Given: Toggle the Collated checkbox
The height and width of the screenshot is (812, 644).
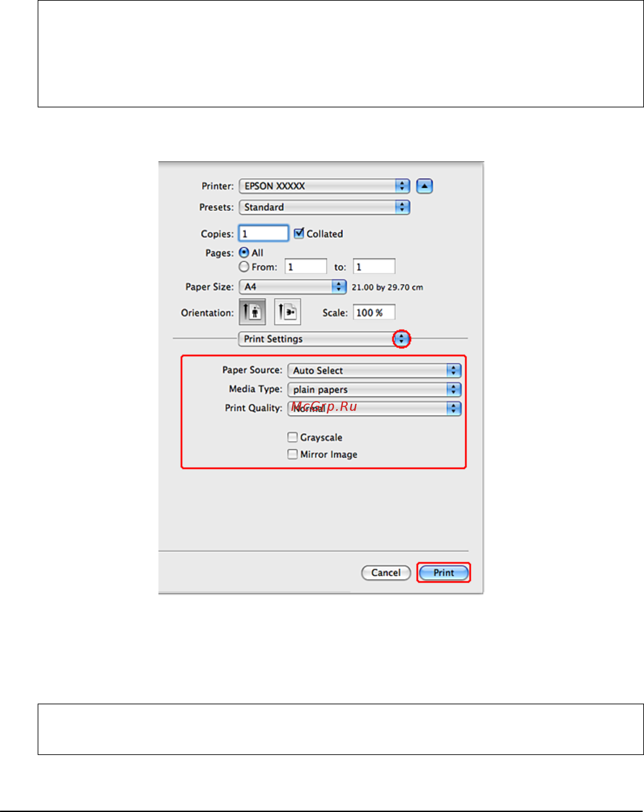Looking at the screenshot, I should pos(299,233).
